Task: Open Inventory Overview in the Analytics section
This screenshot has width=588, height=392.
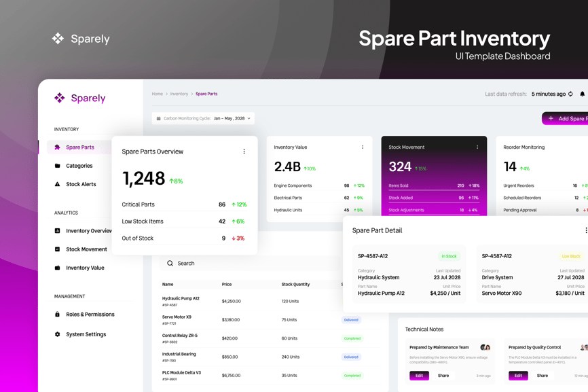Action: coord(88,231)
